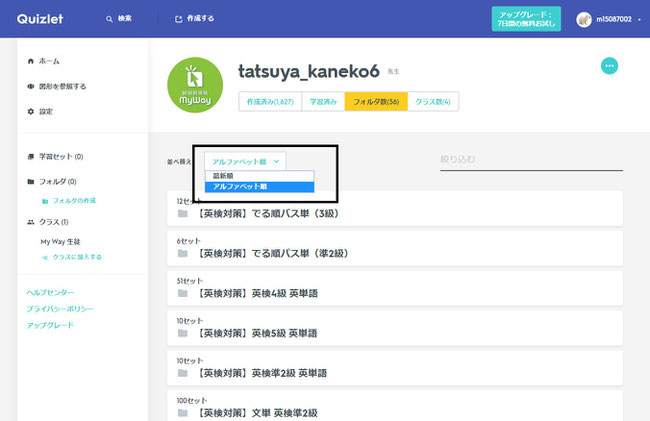
Task: Open folder 英検4級 英単語
Action: [395, 288]
